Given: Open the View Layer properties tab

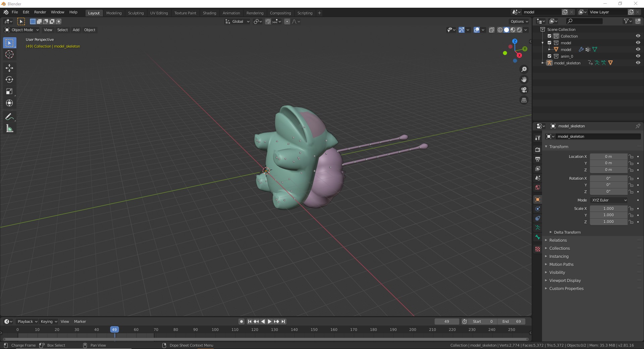Looking at the screenshot, I should point(538,169).
